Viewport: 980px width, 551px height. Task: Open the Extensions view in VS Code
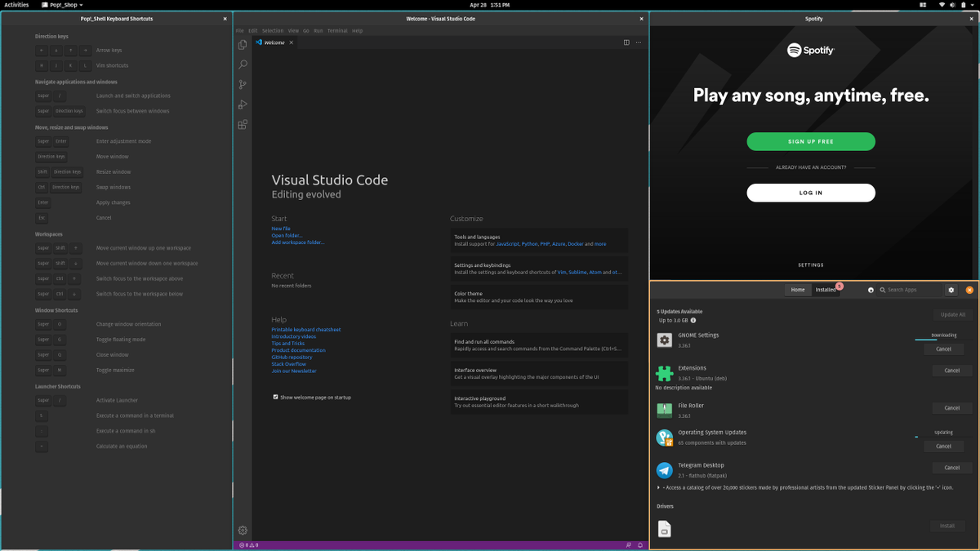[x=242, y=125]
